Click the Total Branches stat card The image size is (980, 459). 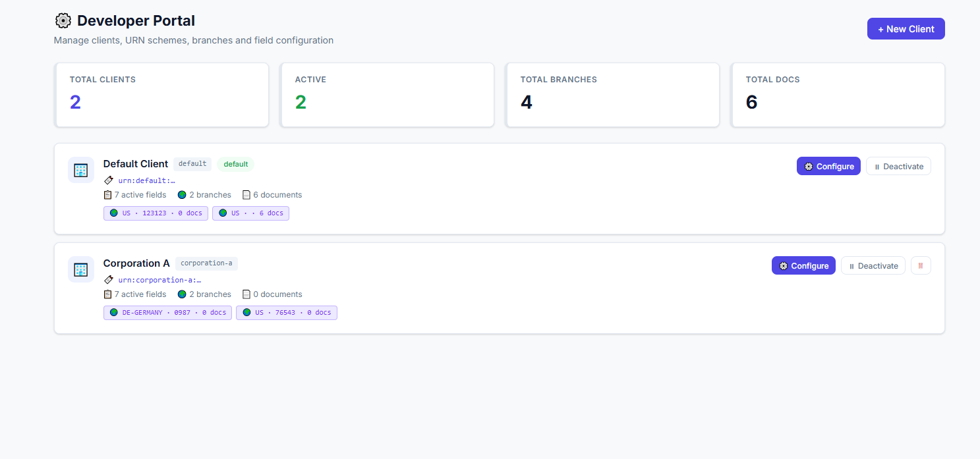coord(612,95)
